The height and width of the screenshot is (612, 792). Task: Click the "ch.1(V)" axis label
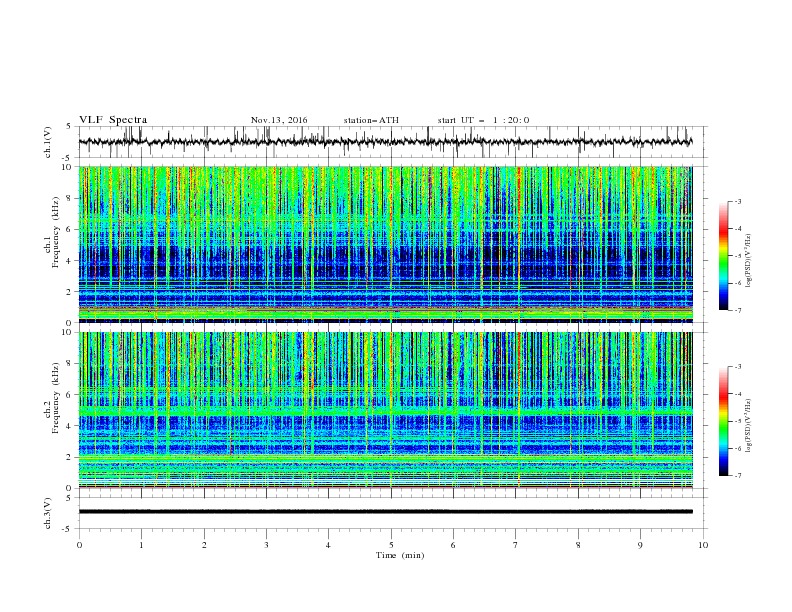pos(48,142)
